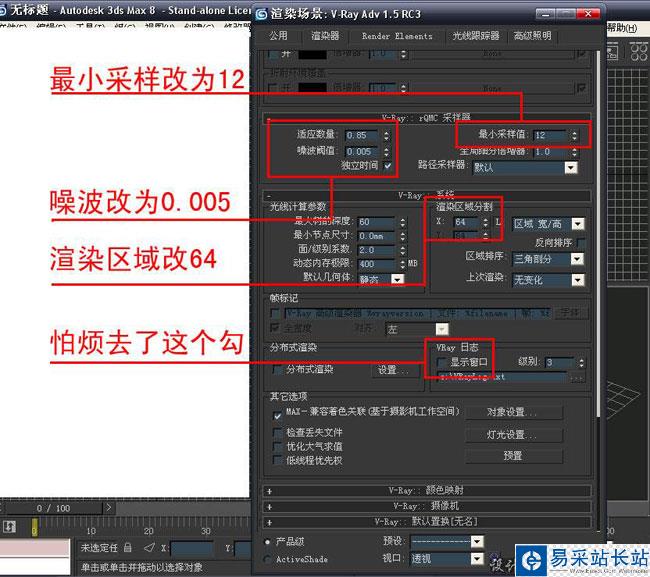Open the 光线跟踪器 tab
650x577 pixels.
click(476, 36)
